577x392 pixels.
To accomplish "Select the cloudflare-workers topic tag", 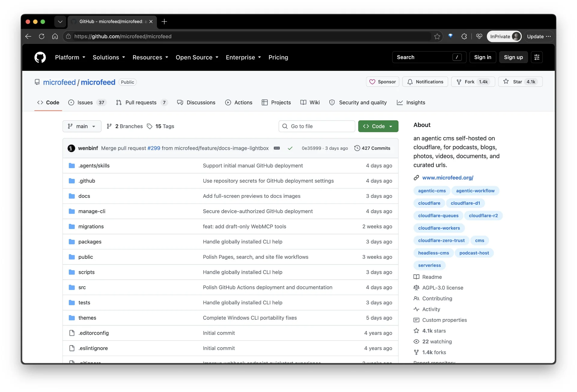I will tap(439, 228).
